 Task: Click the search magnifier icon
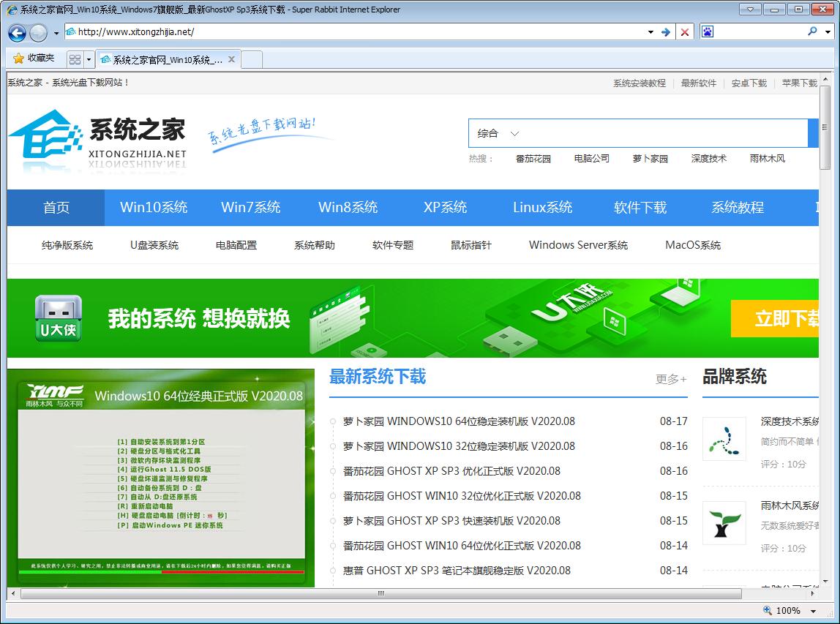812,32
